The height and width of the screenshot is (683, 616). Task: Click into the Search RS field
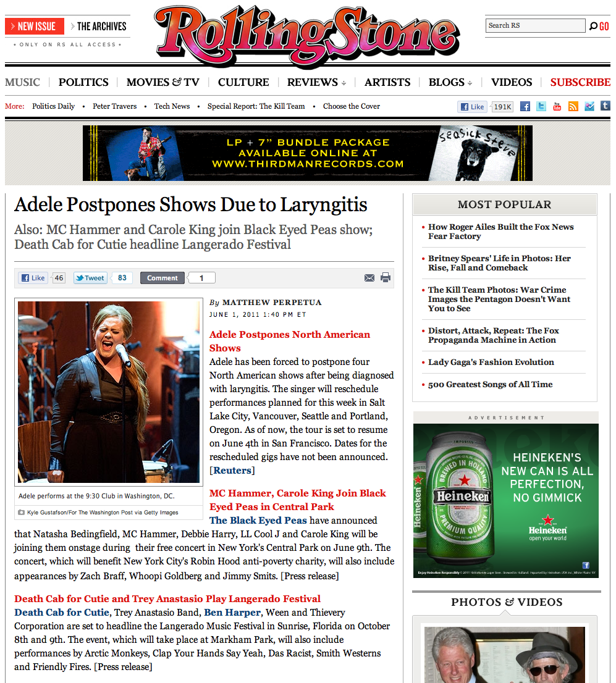(535, 25)
